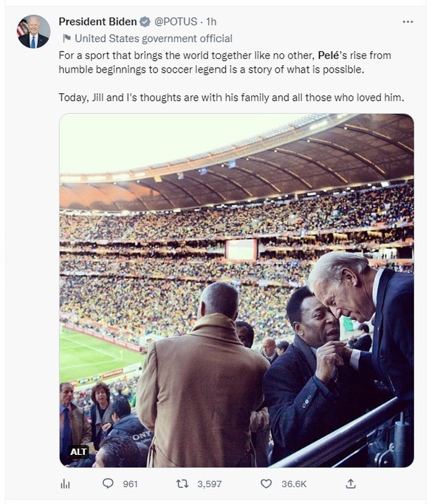This screenshot has width=435, height=504.
Task: Click the government official flag icon
Action: [66, 38]
